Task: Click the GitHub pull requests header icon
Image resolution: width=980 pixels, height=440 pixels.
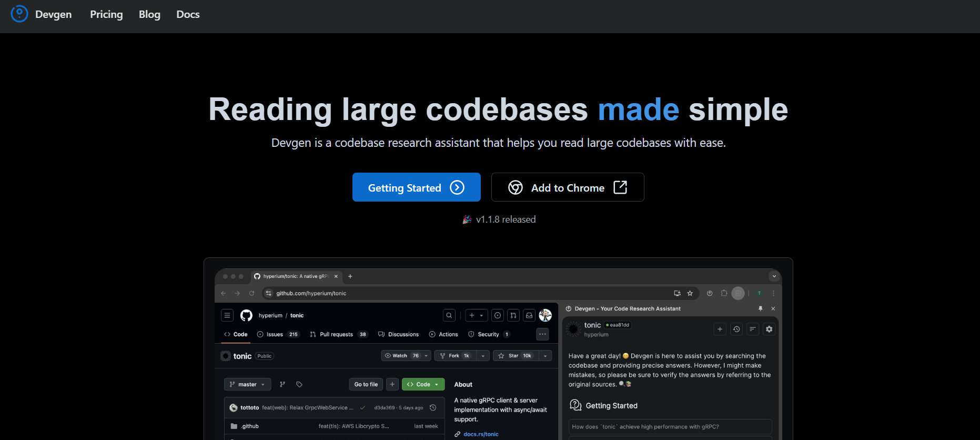Action: point(513,315)
